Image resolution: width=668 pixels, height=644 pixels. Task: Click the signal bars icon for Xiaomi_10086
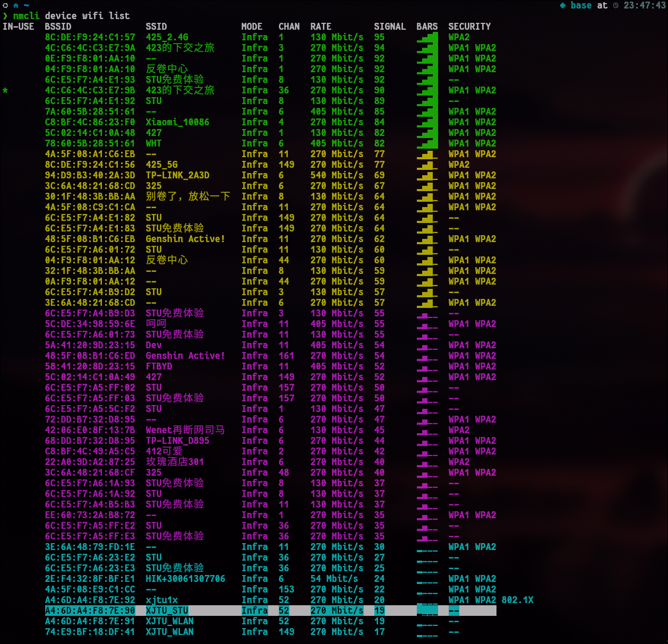point(427,122)
